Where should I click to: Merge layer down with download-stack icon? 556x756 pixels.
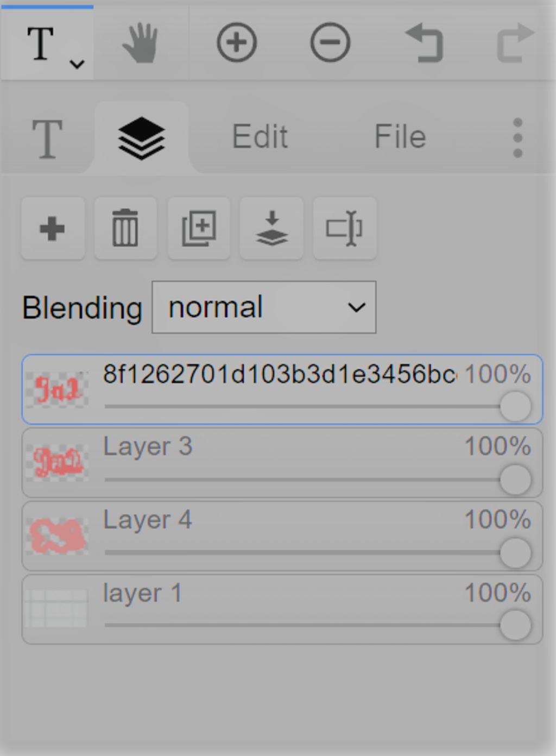[271, 229]
